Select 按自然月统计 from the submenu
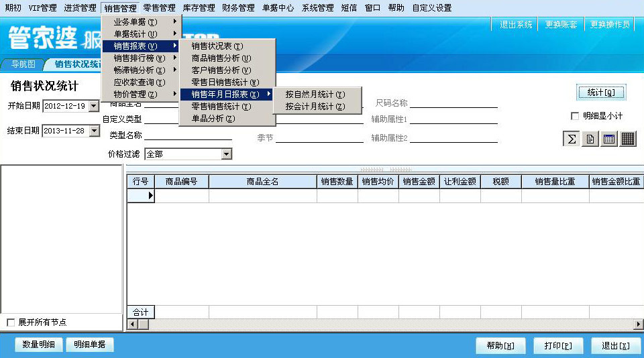 pyautogui.click(x=315, y=95)
